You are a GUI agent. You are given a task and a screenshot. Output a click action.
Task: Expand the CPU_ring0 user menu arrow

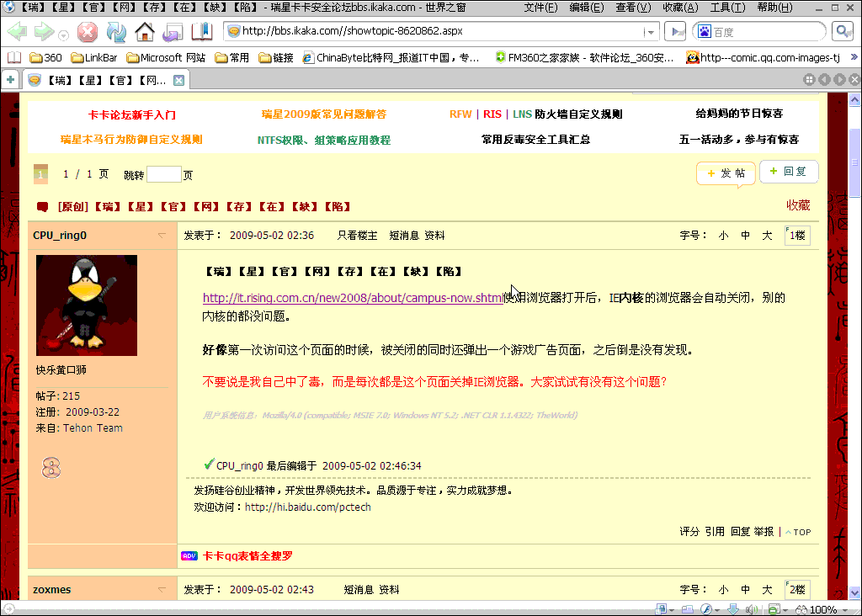tap(162, 236)
